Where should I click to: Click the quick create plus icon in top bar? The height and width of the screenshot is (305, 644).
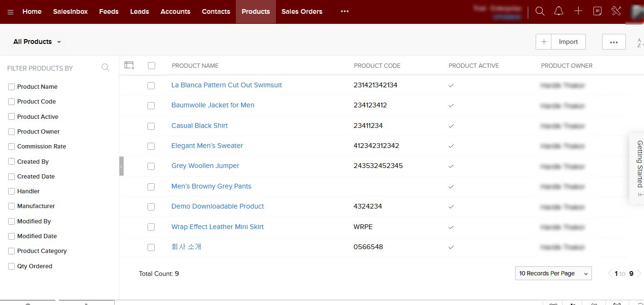point(578,11)
